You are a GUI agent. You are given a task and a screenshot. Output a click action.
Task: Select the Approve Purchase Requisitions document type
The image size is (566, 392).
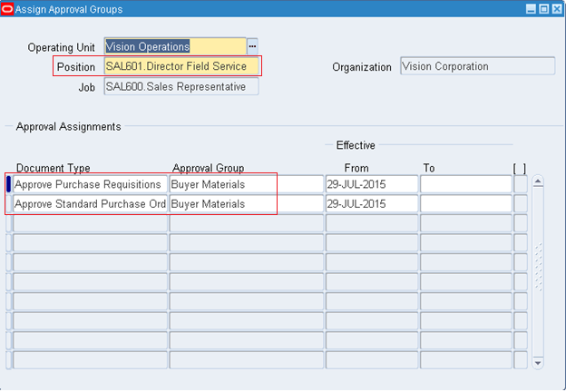90,184
